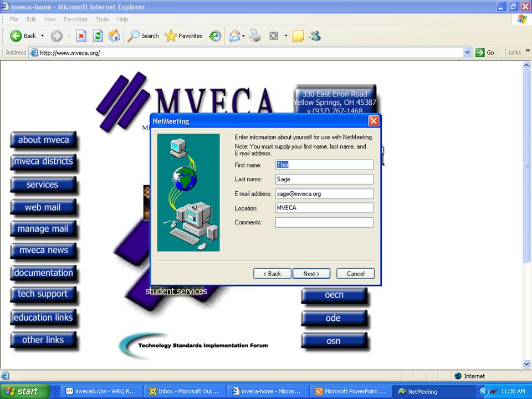Open the services navigation button
The width and height of the screenshot is (532, 399).
coord(43,185)
